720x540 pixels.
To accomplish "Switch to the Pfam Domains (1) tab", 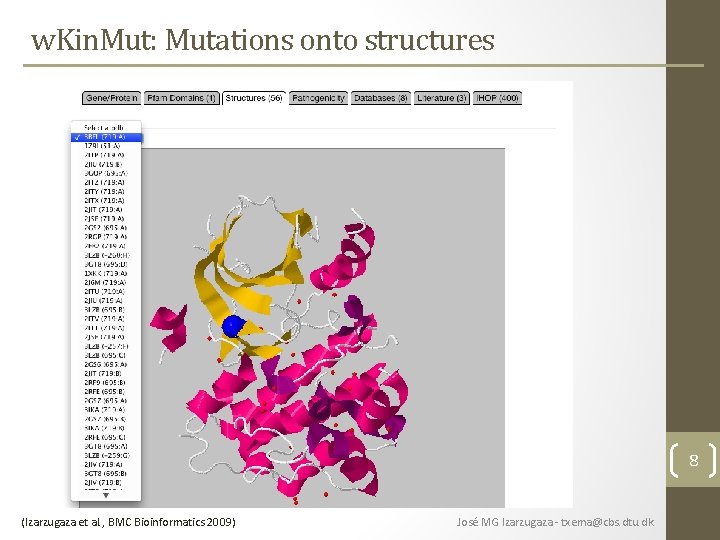I will [181, 98].
